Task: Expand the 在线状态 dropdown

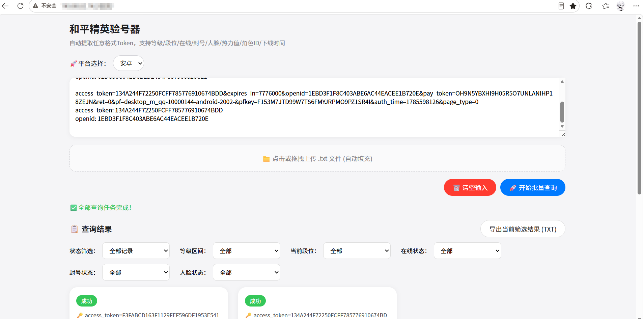Action: click(x=468, y=251)
